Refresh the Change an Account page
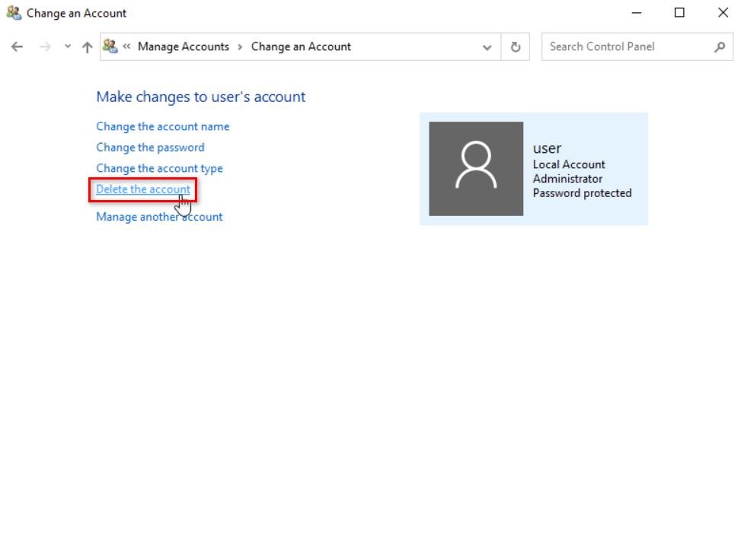This screenshot has width=744, height=560. pyautogui.click(x=516, y=47)
